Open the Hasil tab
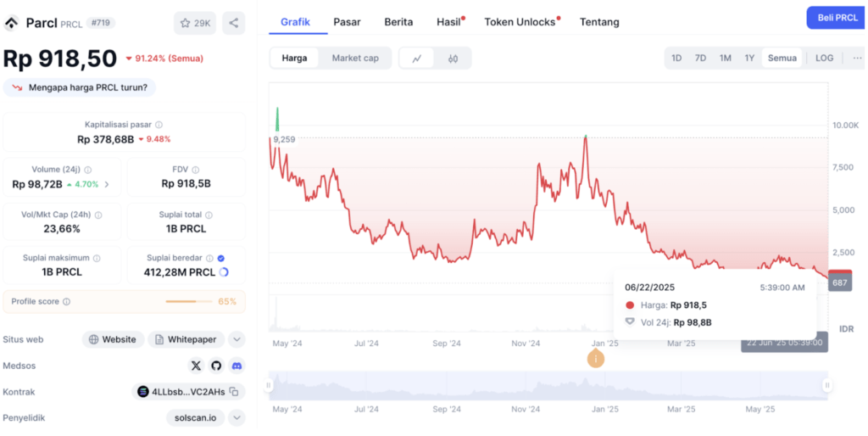868x436 pixels. pyautogui.click(x=449, y=22)
